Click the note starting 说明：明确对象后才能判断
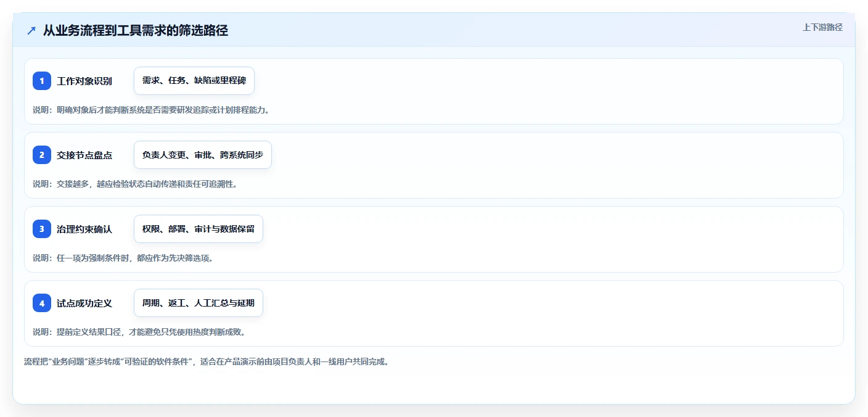868x417 pixels. (x=152, y=110)
